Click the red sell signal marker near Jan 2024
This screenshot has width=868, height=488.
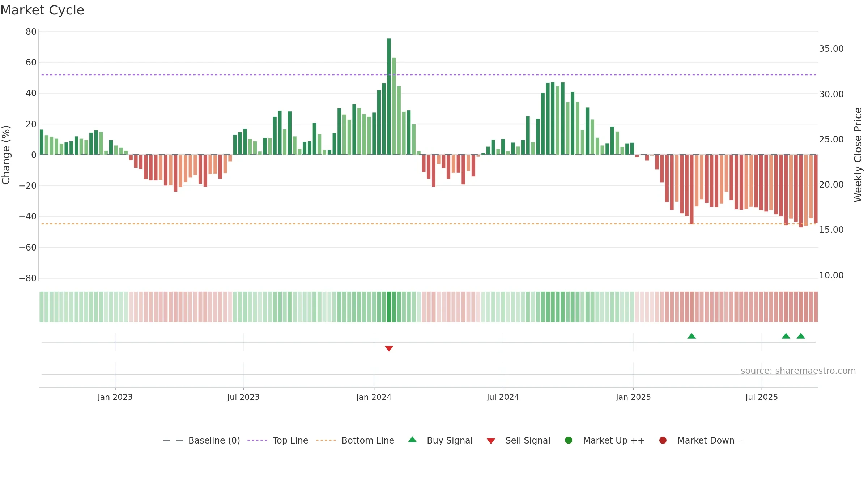click(389, 348)
